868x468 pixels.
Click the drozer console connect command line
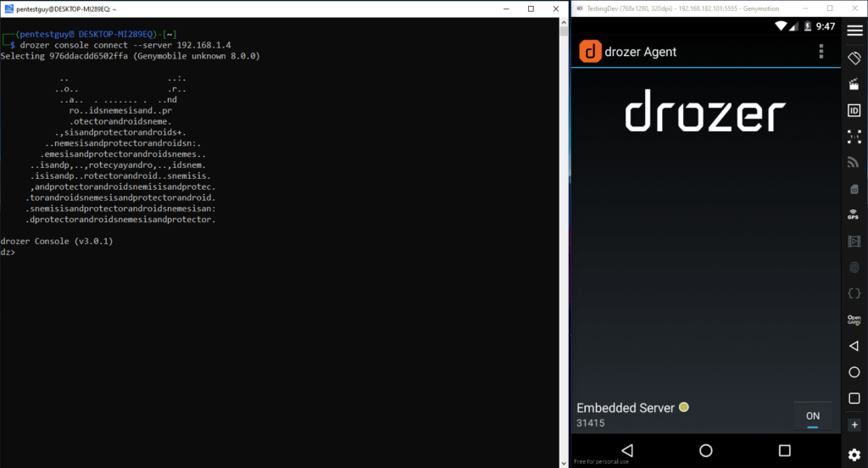click(125, 45)
